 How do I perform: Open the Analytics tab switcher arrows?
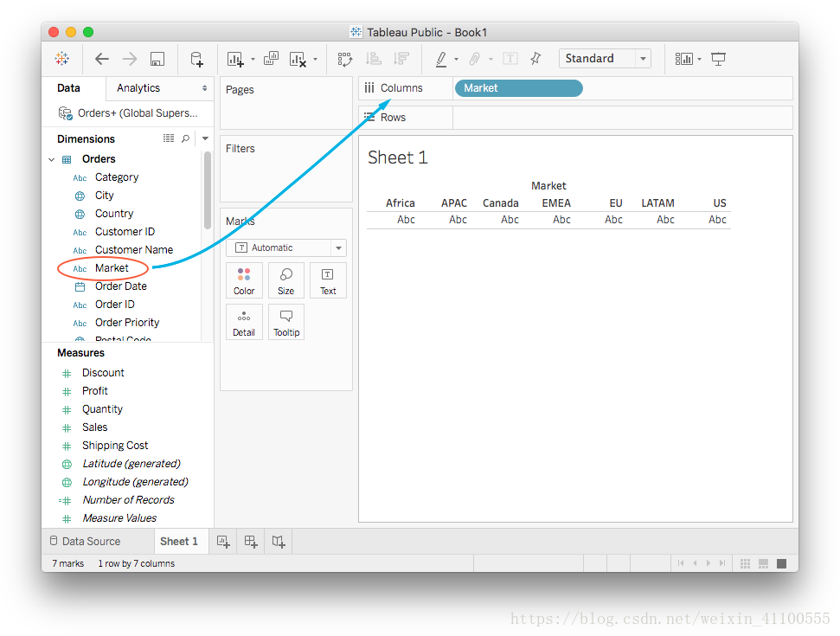point(205,88)
